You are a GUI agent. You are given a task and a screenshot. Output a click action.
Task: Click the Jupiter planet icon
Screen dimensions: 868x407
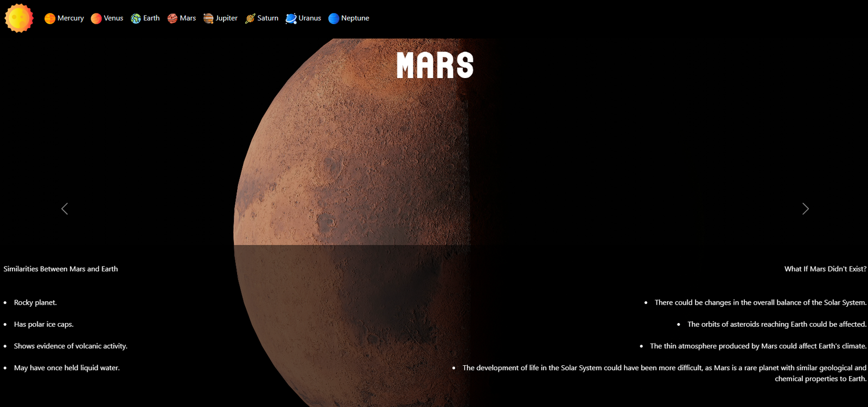coord(208,18)
